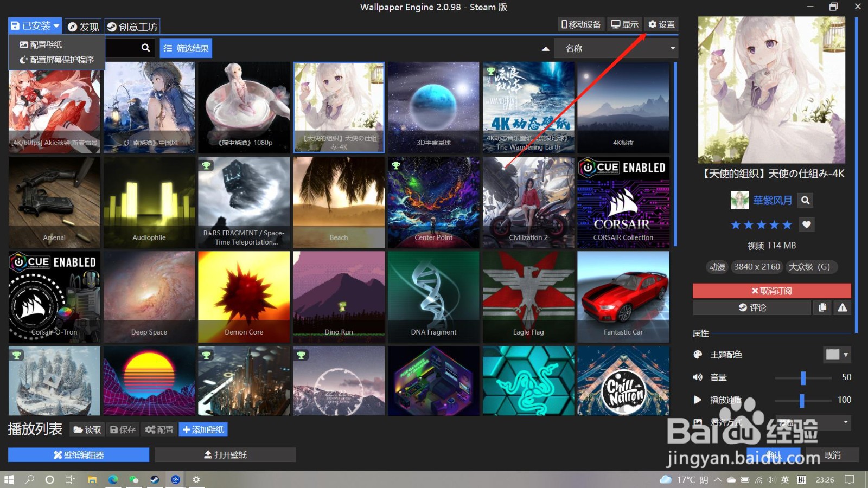Click trophy badge on Center Point wallpaper
Viewport: 868px width, 488px height.
(x=396, y=165)
